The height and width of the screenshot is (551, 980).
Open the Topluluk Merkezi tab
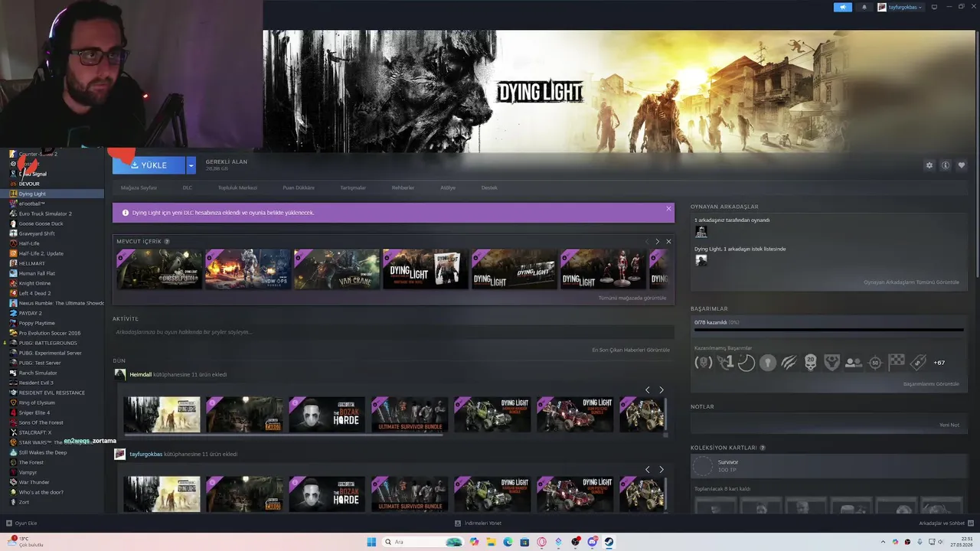tap(237, 187)
